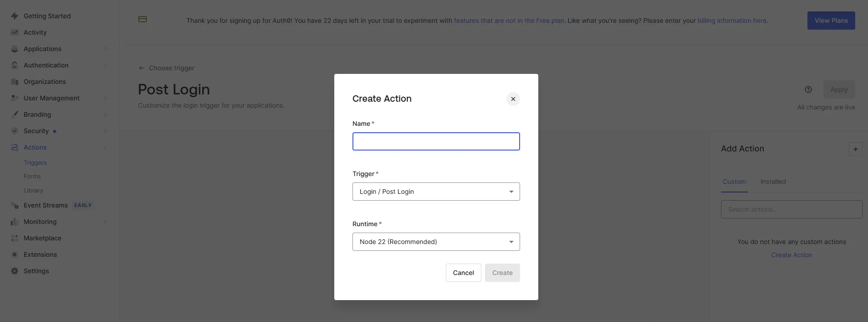Open the Settings menu item
The width and height of the screenshot is (868, 322).
click(36, 271)
